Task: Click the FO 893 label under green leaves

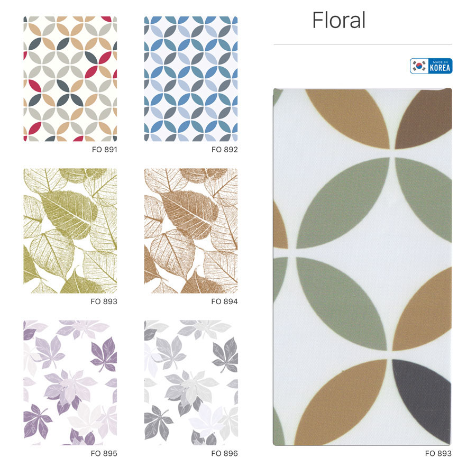Action: [104, 301]
